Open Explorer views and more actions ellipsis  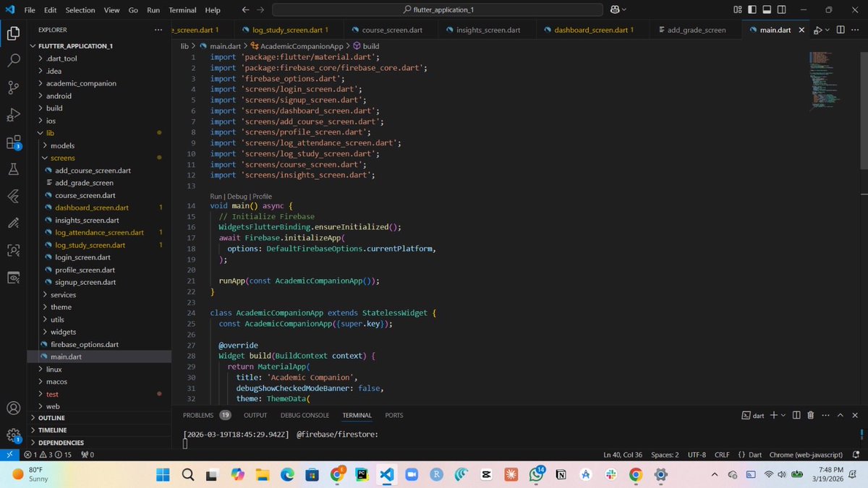158,30
